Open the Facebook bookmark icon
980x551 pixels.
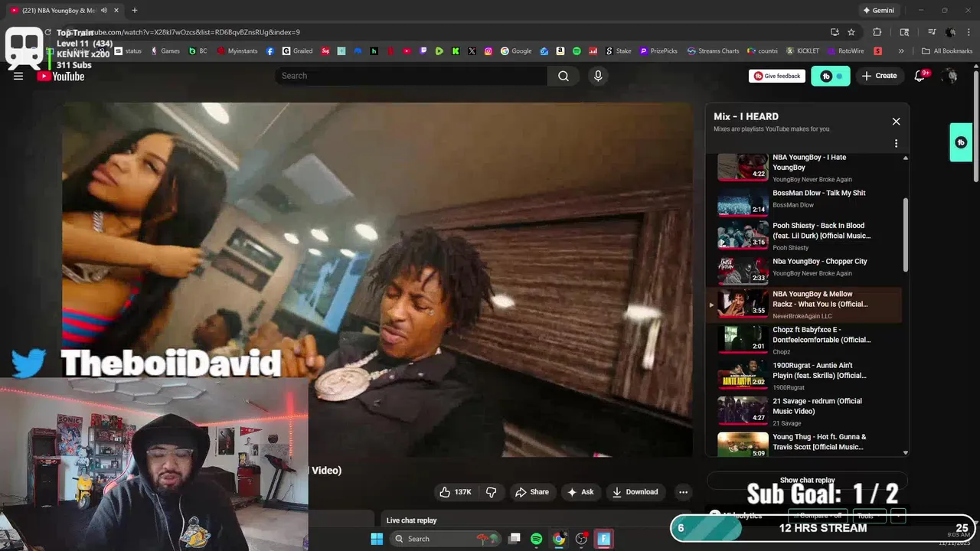270,51
